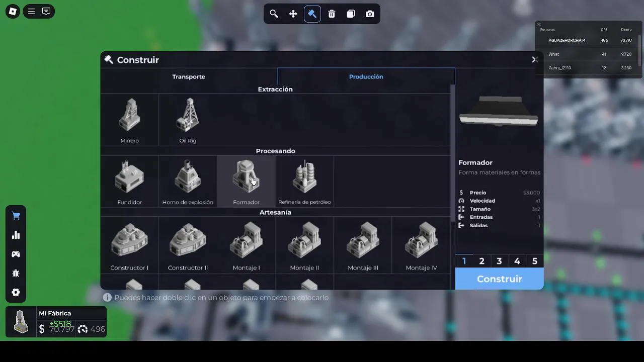Choose the Constructor II building
Viewport: 644px width, 362px height.
pyautogui.click(x=188, y=245)
